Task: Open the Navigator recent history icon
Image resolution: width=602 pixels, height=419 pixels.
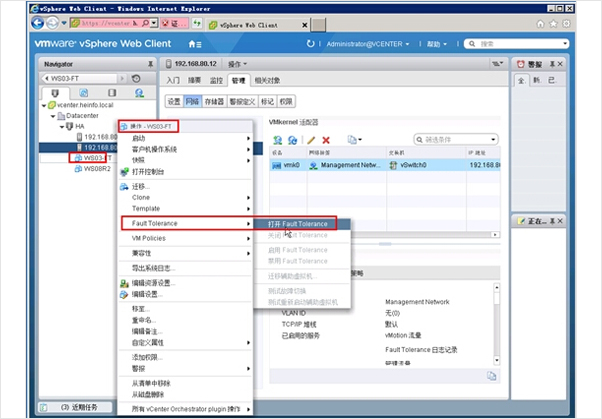Action: click(136, 79)
